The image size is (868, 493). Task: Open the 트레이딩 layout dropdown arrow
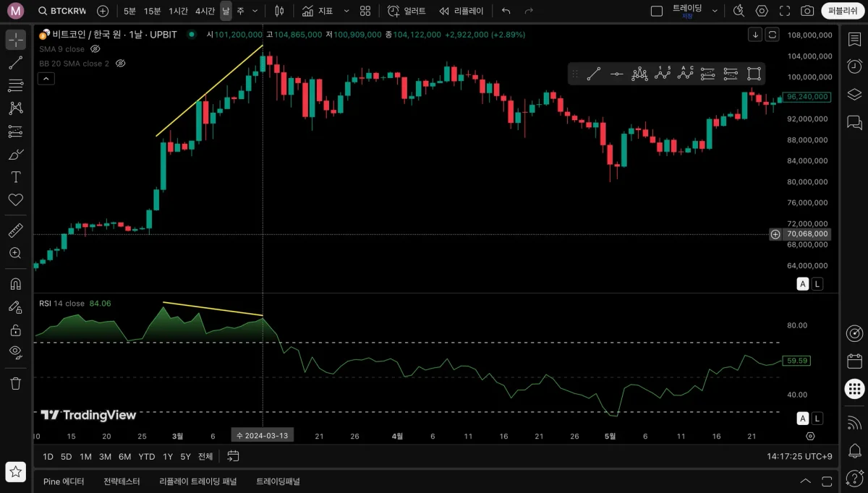coord(715,11)
